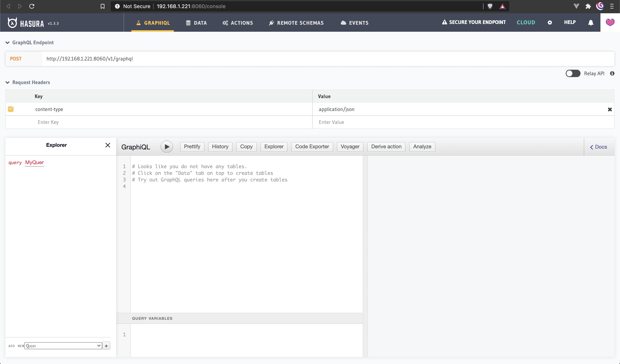This screenshot has width=620, height=364.
Task: Toggle the Relay API switch
Action: [x=573, y=73]
